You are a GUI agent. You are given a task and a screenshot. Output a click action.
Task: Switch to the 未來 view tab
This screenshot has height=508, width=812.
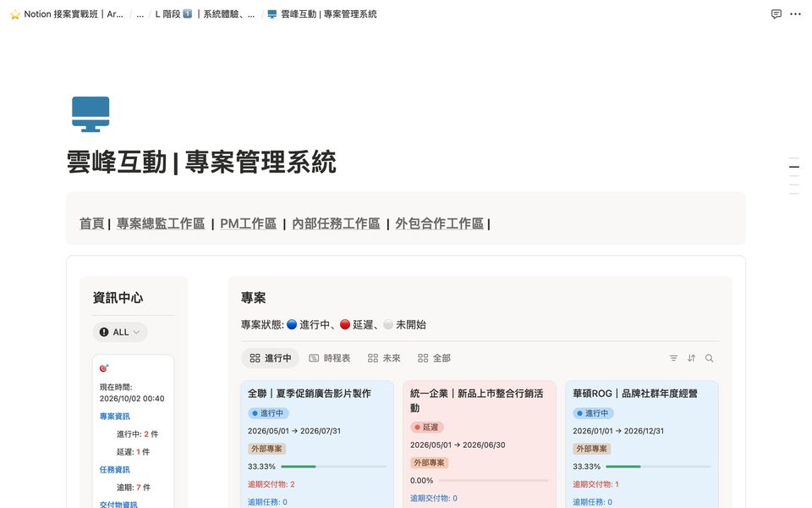(x=384, y=358)
